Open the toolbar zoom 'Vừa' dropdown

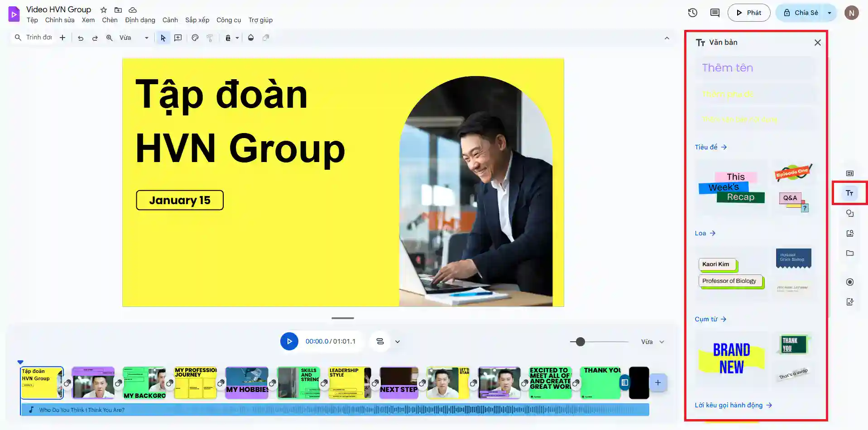tap(134, 38)
